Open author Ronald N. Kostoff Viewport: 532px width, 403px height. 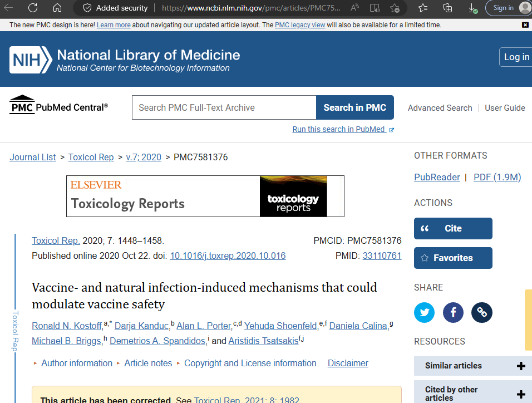[67, 326]
